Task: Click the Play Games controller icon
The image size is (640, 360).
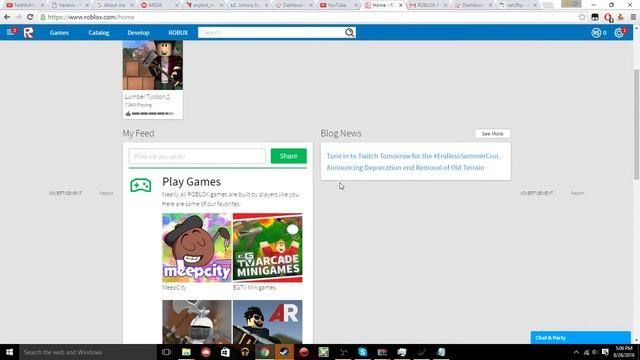Action: pyautogui.click(x=140, y=185)
